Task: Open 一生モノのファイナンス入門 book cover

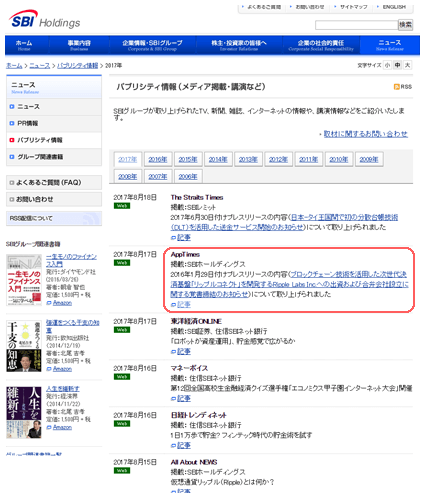Action: click(x=24, y=280)
